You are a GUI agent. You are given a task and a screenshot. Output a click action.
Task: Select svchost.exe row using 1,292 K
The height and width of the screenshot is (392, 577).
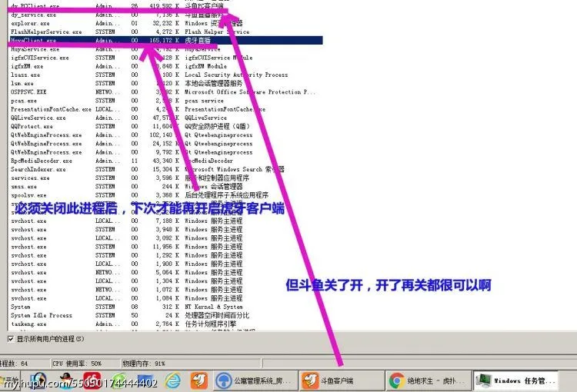(x=165, y=255)
